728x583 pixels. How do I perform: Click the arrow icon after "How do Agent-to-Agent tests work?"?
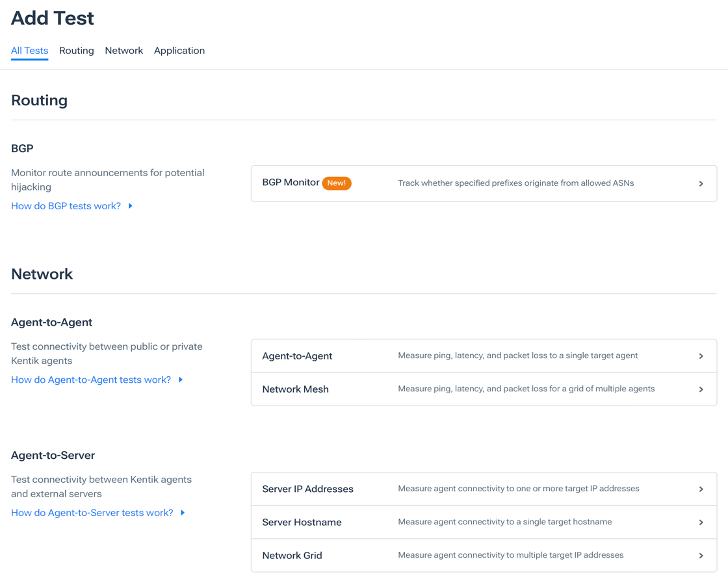click(180, 380)
